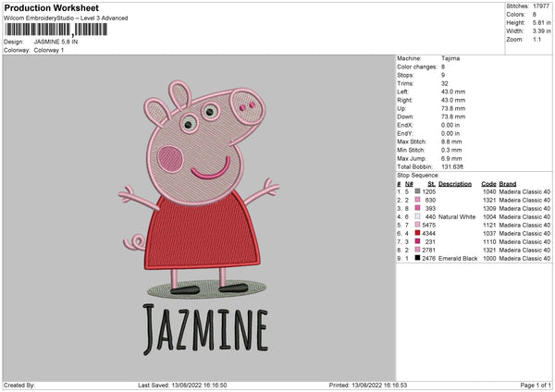Pick the magenta swatch beside stitch count 393
The image size is (555, 392).
(x=418, y=208)
